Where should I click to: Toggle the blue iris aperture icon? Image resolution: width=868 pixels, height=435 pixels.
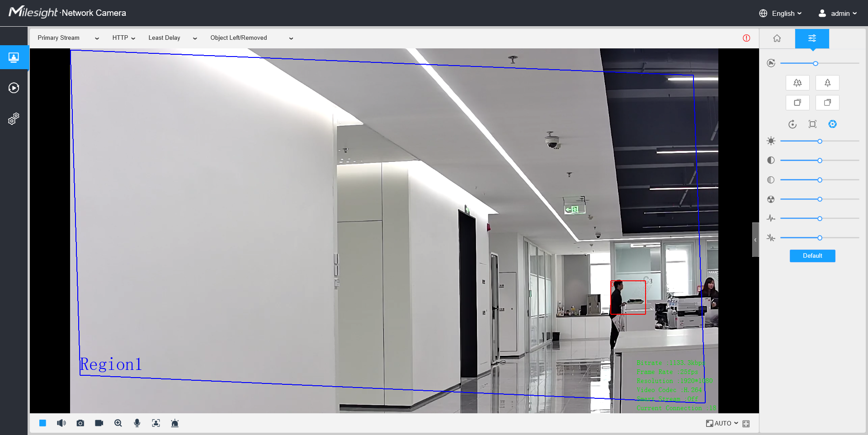pos(832,124)
